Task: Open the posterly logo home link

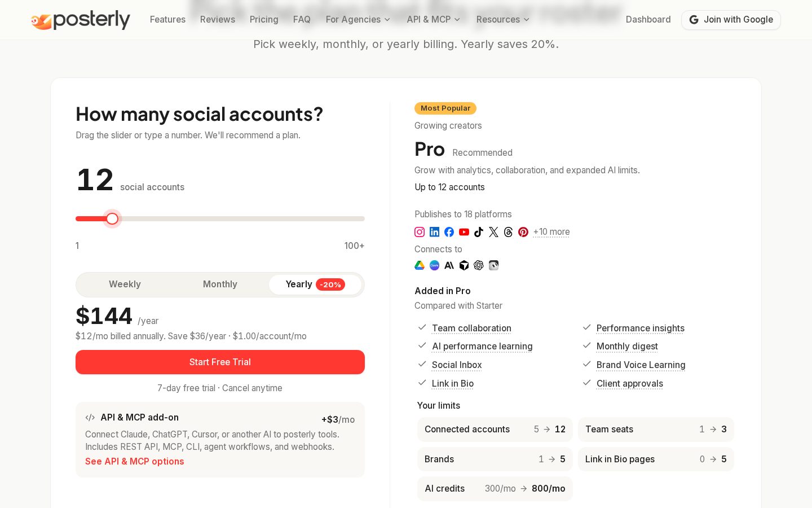Action: click(x=81, y=20)
